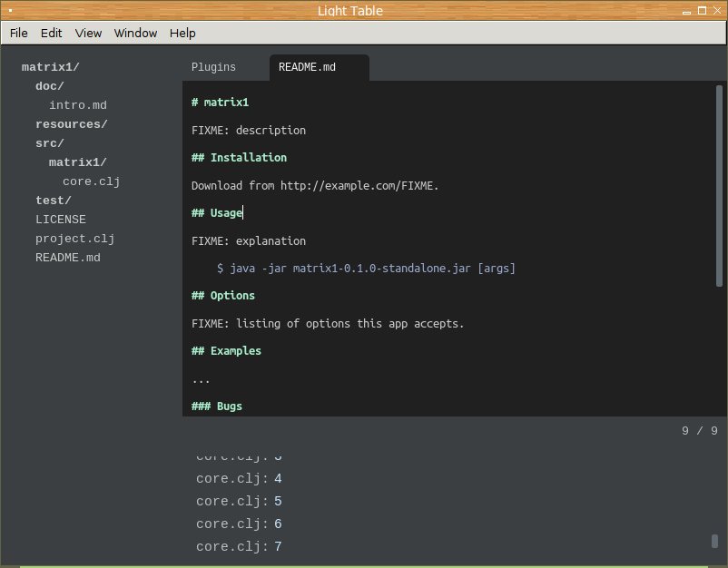Expand the doc/ folder

[x=49, y=86]
